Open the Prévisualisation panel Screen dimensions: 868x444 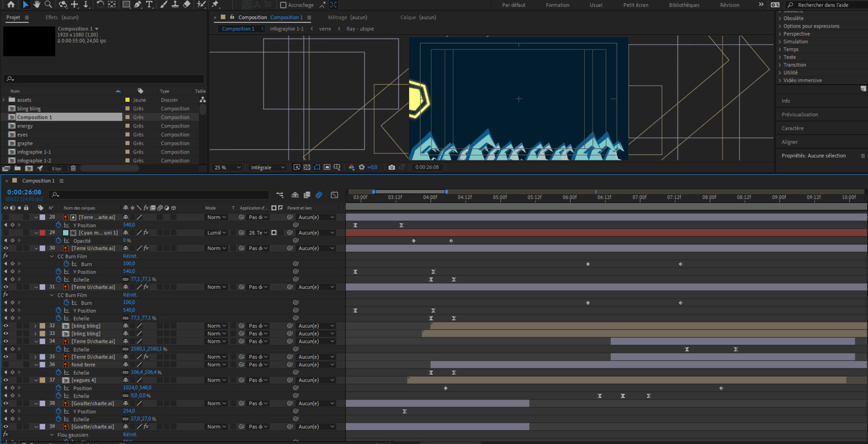point(800,115)
